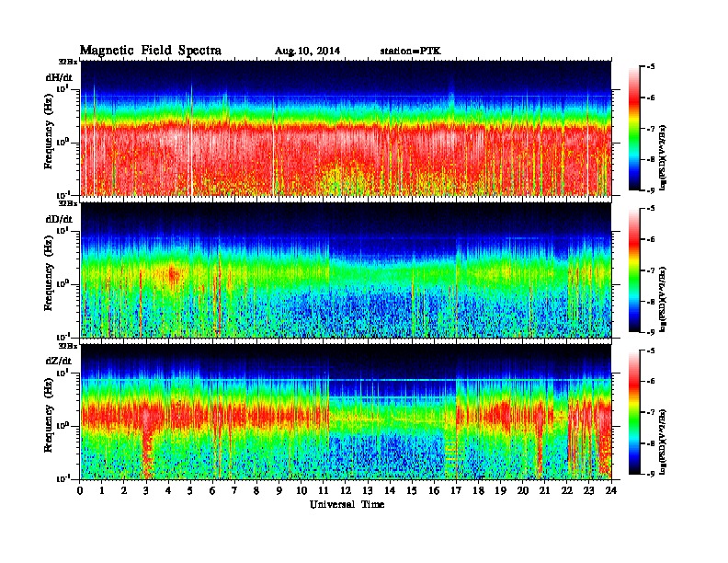Click the dH/dt spectrogram plot area

(x=346, y=128)
